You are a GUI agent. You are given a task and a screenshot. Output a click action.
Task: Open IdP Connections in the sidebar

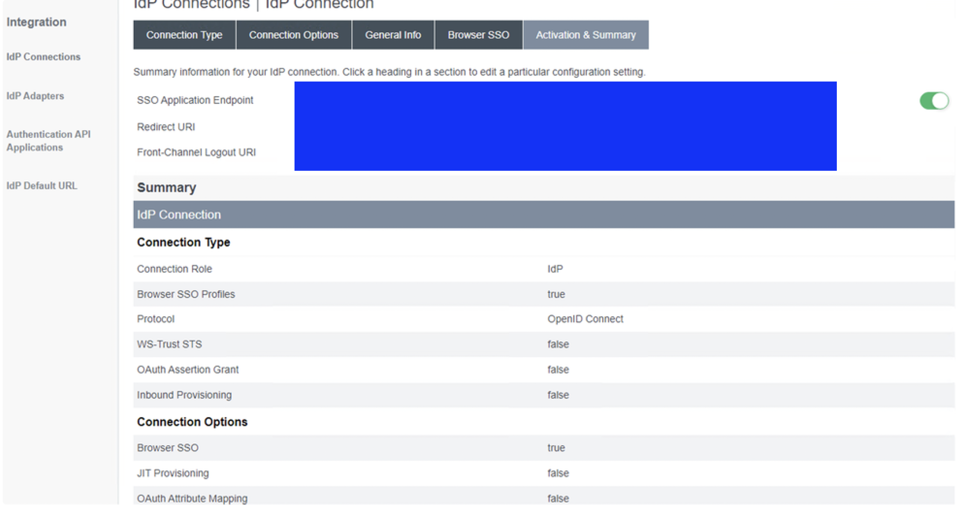tap(43, 57)
